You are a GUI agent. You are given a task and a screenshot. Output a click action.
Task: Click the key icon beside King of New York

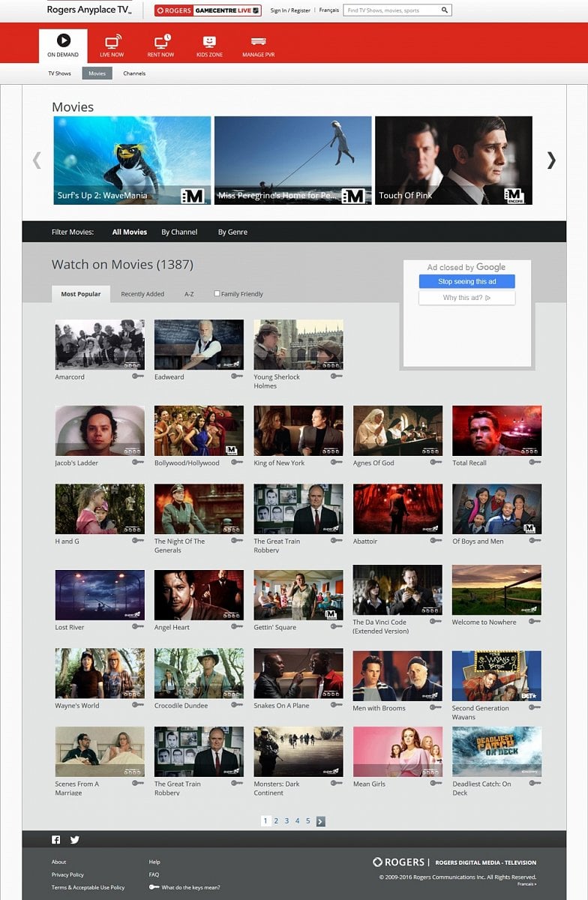tap(337, 462)
